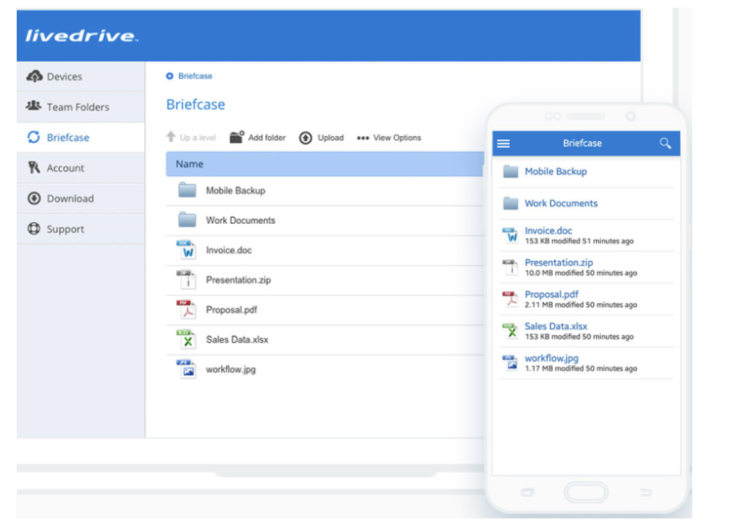Click the PDF icon for Proposal.pdf in web list

tap(186, 309)
